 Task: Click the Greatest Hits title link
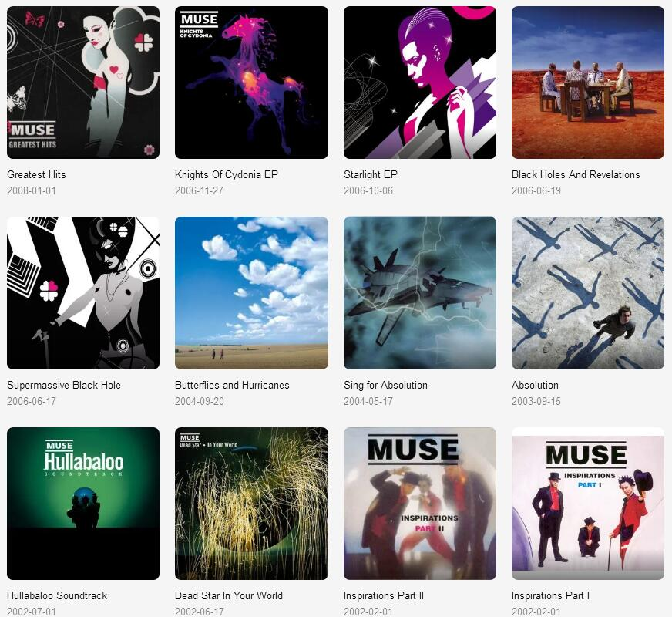(x=36, y=174)
